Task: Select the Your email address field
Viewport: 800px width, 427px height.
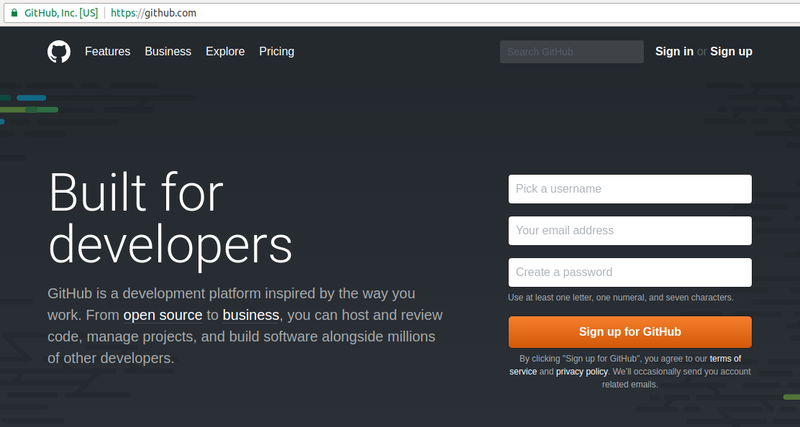Action: pyautogui.click(x=630, y=231)
